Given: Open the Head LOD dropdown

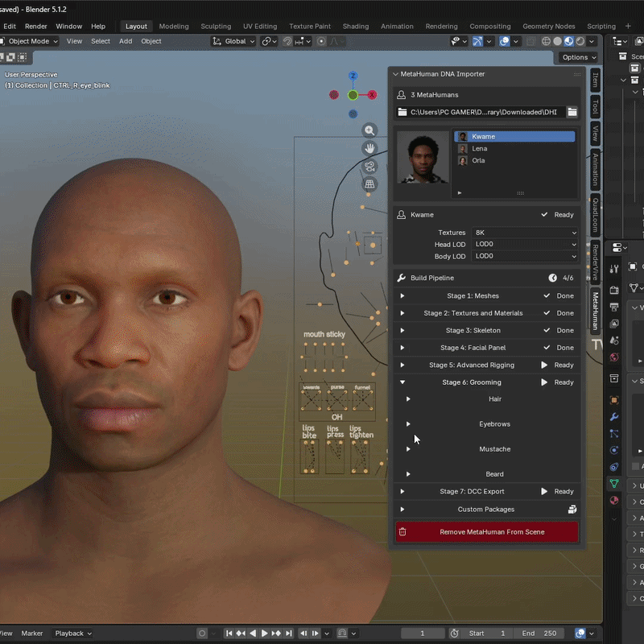Looking at the screenshot, I should coord(525,245).
